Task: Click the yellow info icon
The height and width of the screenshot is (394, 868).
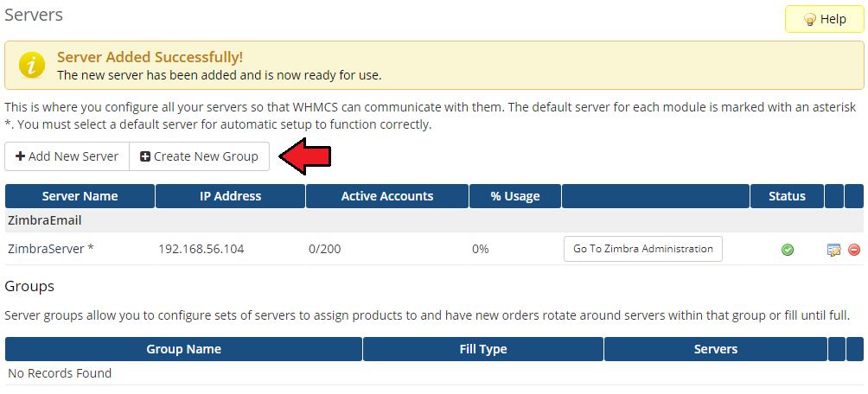Action: pos(31,66)
